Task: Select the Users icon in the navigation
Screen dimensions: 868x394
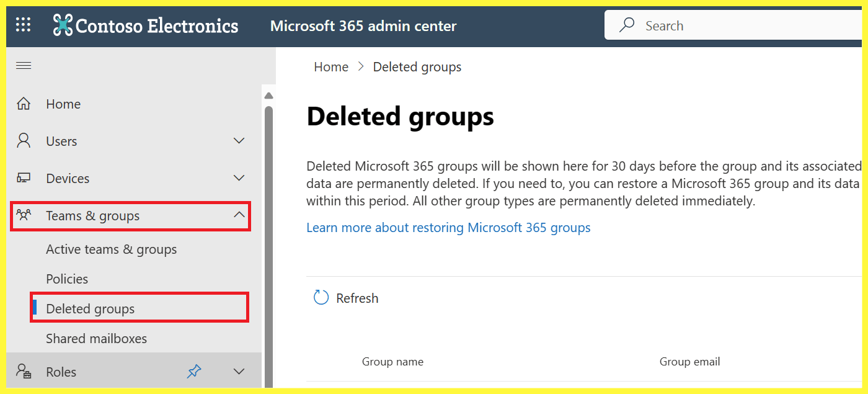Action: point(24,141)
